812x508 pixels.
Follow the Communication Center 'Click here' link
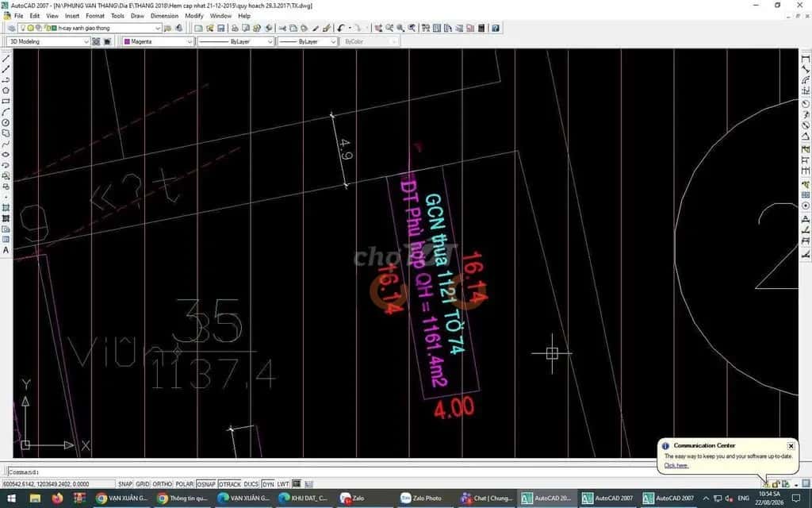click(676, 465)
